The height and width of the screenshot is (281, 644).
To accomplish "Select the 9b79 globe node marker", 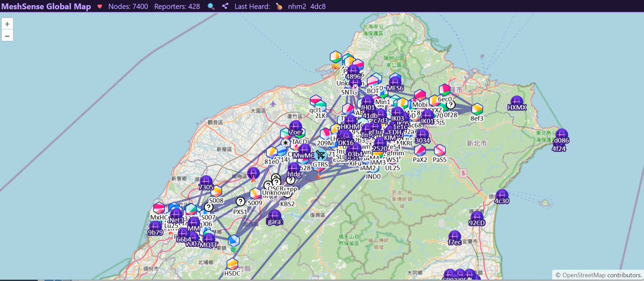I will click(155, 227).
